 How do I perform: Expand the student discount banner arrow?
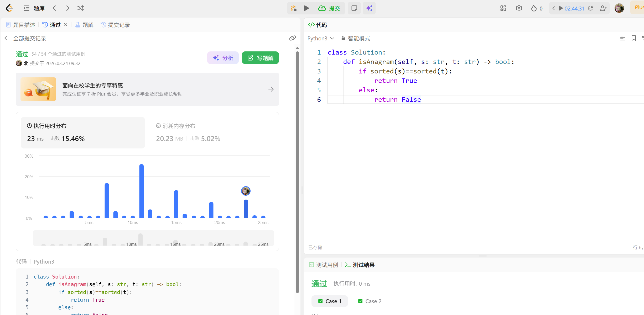271,89
